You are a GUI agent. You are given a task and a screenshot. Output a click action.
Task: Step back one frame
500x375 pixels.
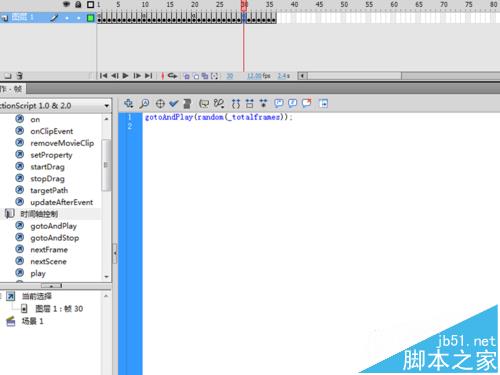(115, 76)
